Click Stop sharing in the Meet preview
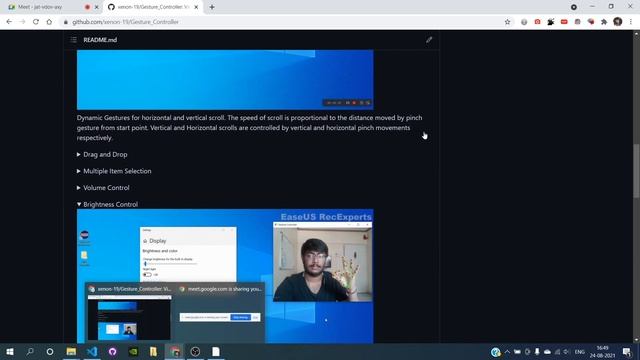Image resolution: width=640 pixels, height=360 pixels. pyautogui.click(x=240, y=317)
